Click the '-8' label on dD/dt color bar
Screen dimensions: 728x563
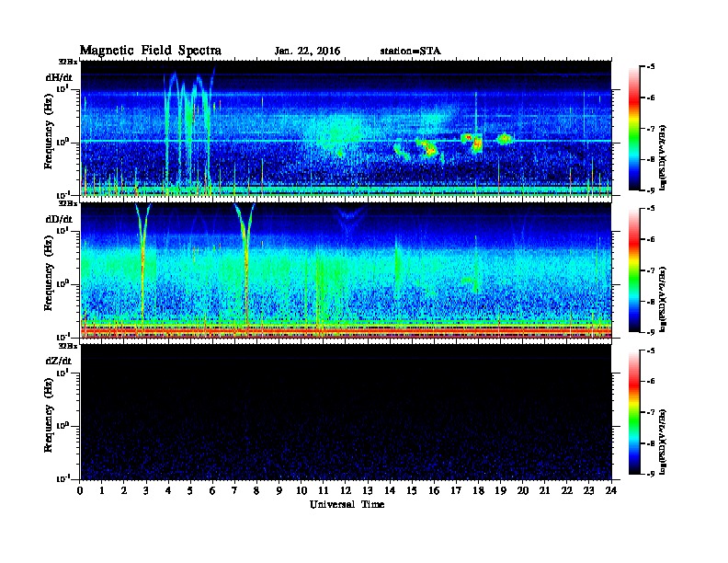[x=651, y=302]
